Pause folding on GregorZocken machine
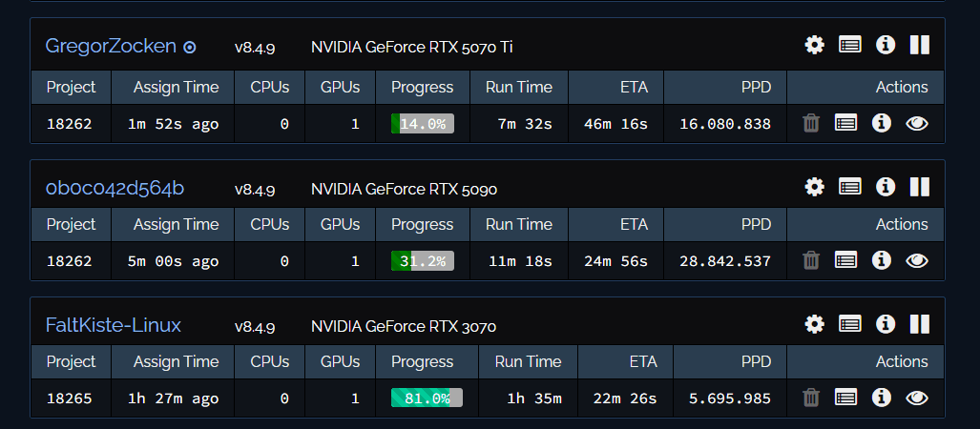The height and width of the screenshot is (429, 980). 919,45
